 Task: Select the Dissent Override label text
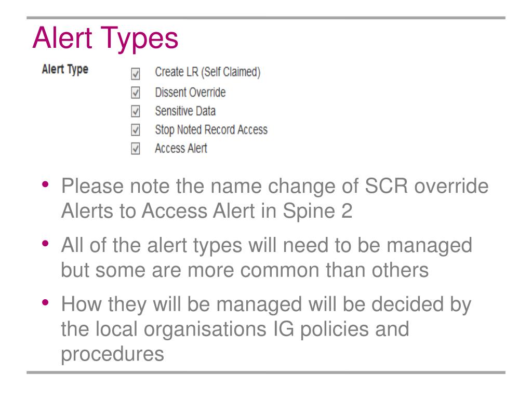(x=190, y=92)
